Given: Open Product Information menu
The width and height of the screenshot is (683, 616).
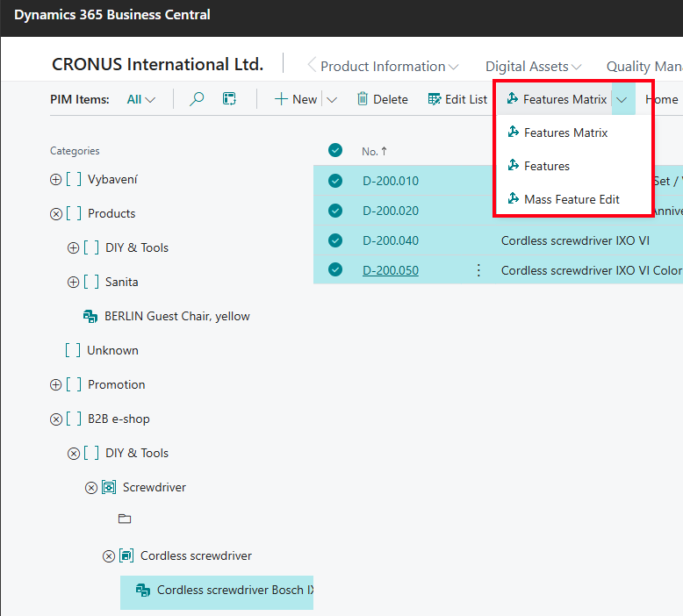Looking at the screenshot, I should [x=390, y=66].
